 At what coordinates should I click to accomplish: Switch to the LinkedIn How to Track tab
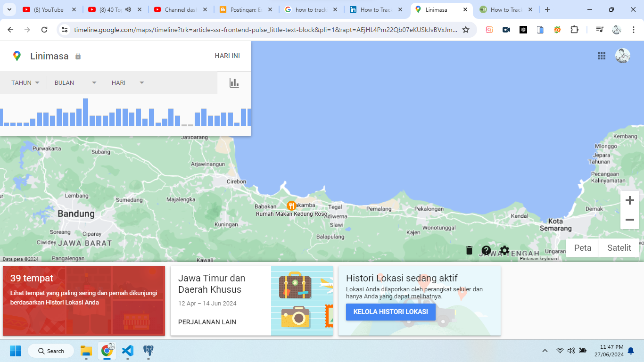376,9
